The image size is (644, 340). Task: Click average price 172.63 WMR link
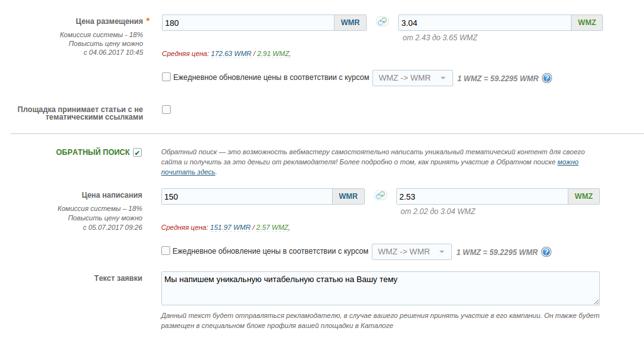231,54
